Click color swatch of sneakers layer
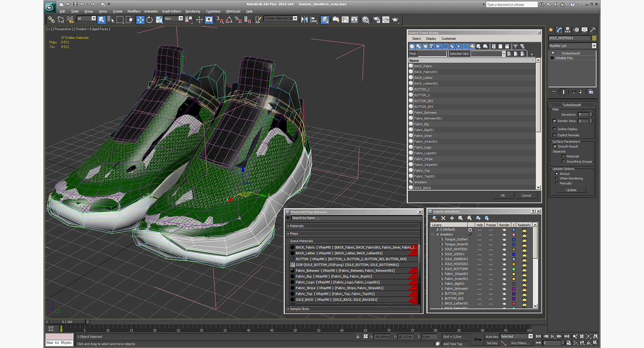644x348 pixels. [513, 234]
